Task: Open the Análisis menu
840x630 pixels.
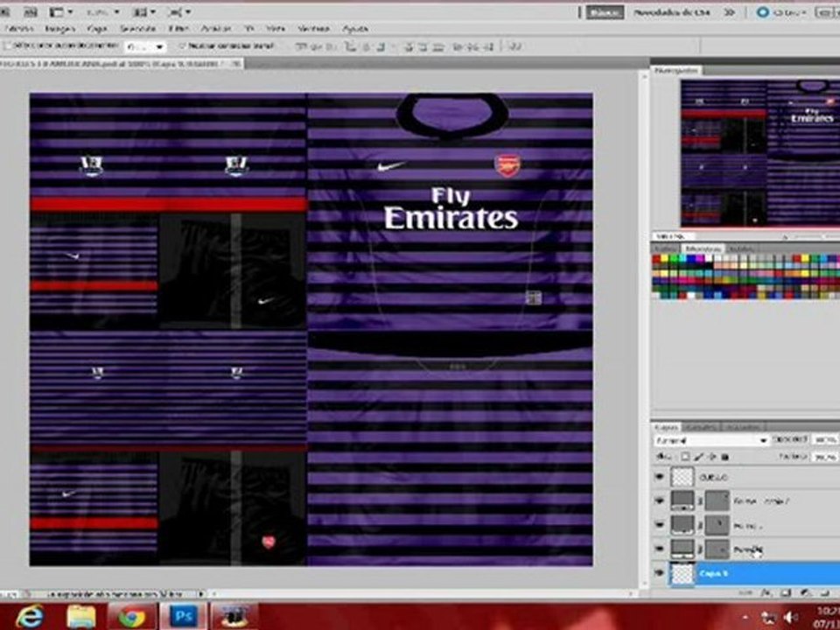Action: point(215,28)
